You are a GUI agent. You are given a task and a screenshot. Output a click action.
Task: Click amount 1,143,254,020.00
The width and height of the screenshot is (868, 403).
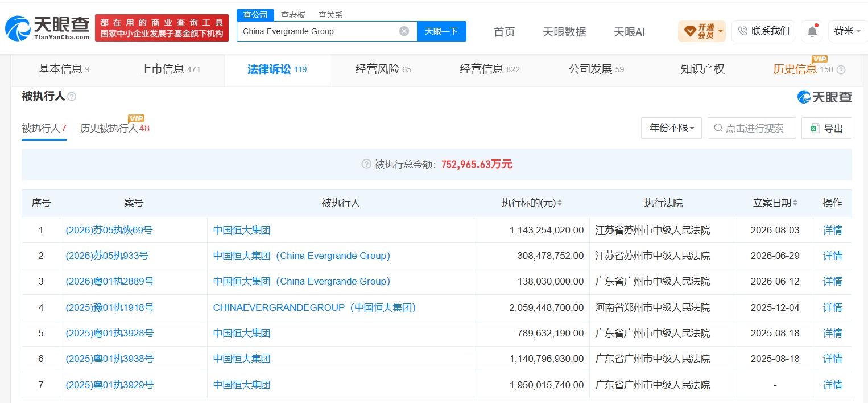(547, 230)
